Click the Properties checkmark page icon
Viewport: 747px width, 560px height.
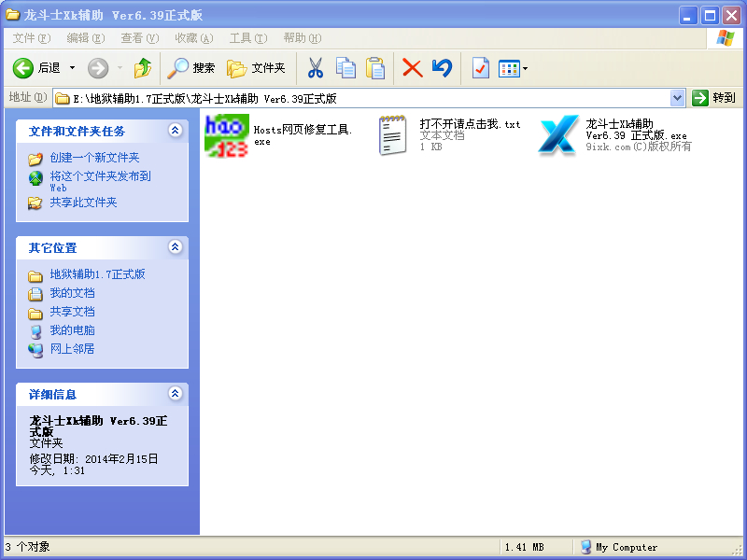[x=480, y=68]
